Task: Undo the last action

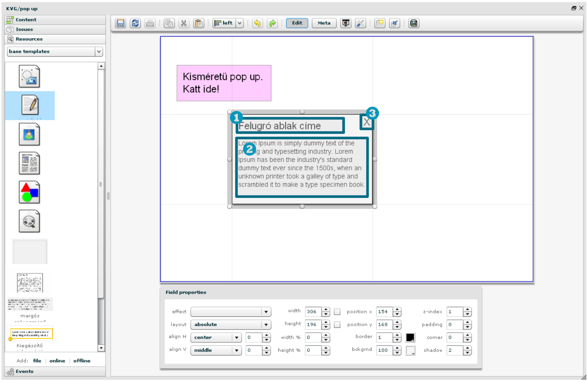Action: [257, 23]
